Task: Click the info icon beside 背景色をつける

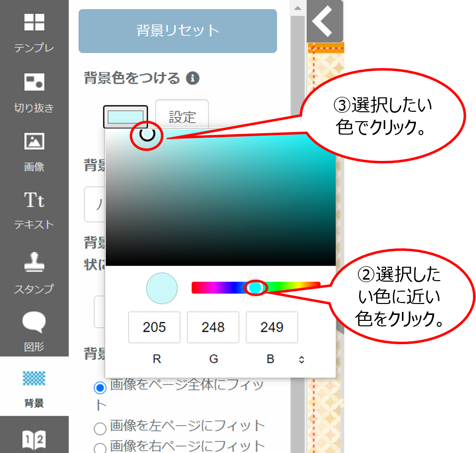Action: click(193, 78)
